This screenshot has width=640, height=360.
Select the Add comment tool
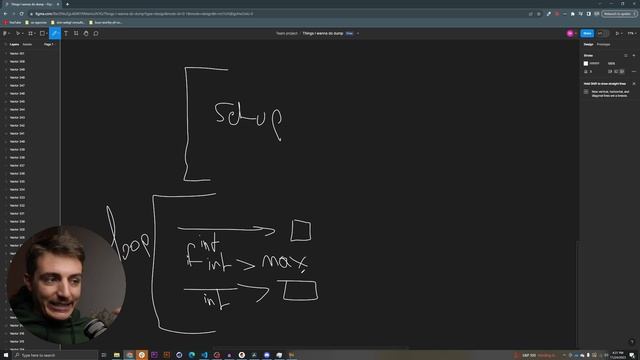tap(96, 33)
